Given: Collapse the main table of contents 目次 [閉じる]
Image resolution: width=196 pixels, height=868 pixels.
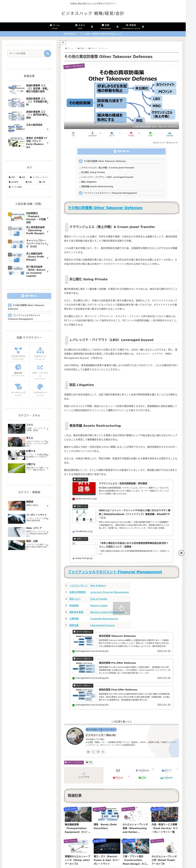Looking at the screenshot, I should coord(121,151).
